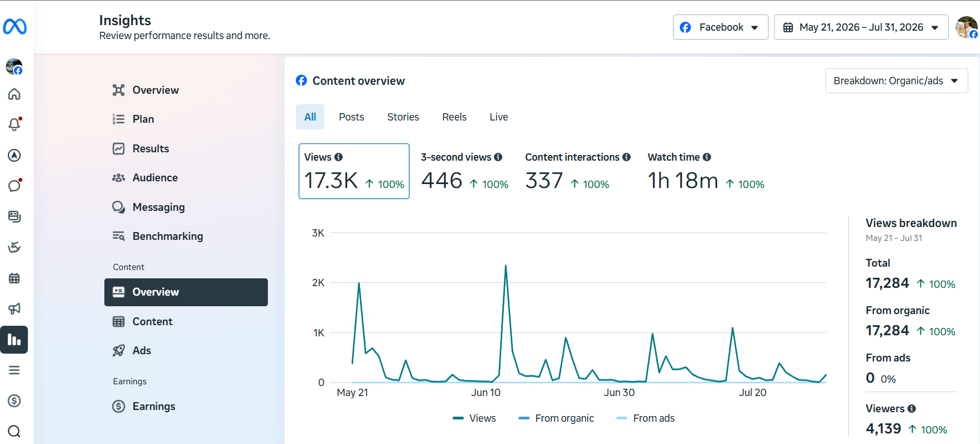Open the Benchmarking menu item
This screenshot has height=444, width=980.
click(186, 237)
